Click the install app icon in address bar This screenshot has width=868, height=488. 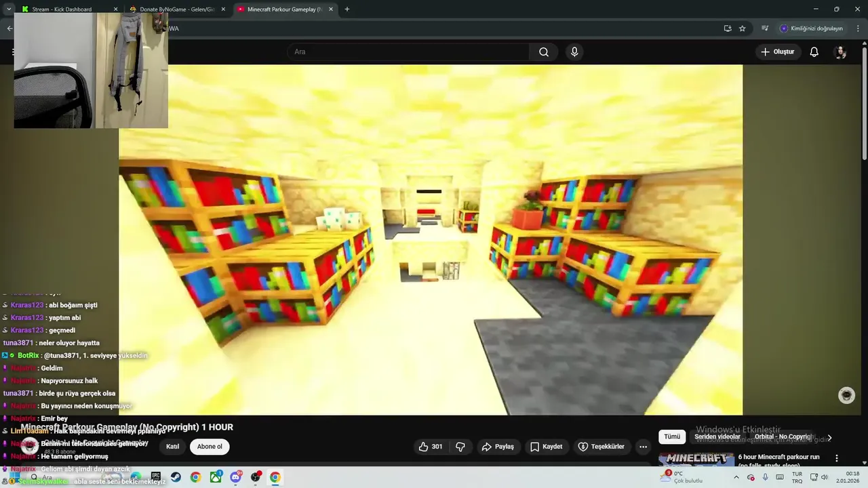pos(728,28)
